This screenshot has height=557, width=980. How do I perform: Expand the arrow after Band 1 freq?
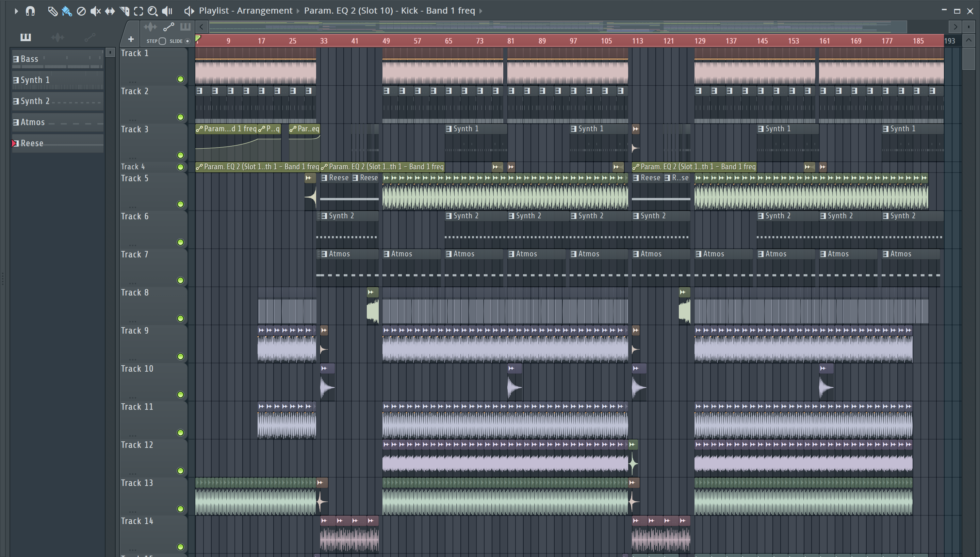click(x=481, y=11)
